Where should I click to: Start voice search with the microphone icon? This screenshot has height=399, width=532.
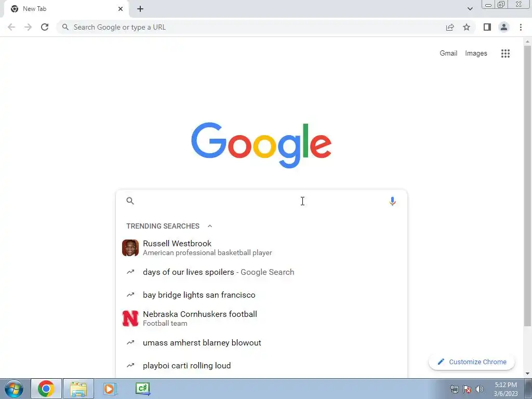(392, 201)
